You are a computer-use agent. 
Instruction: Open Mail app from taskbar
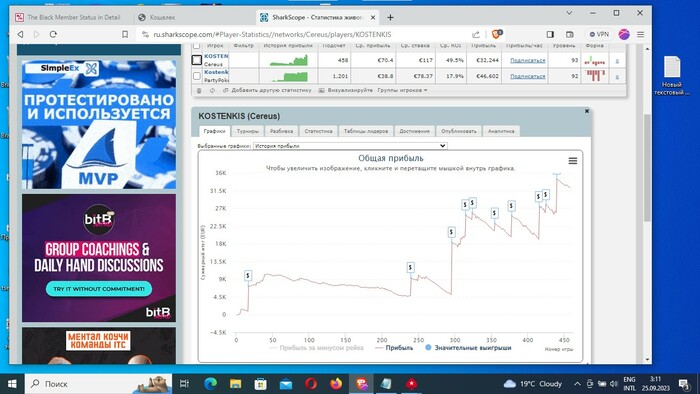(x=286, y=384)
